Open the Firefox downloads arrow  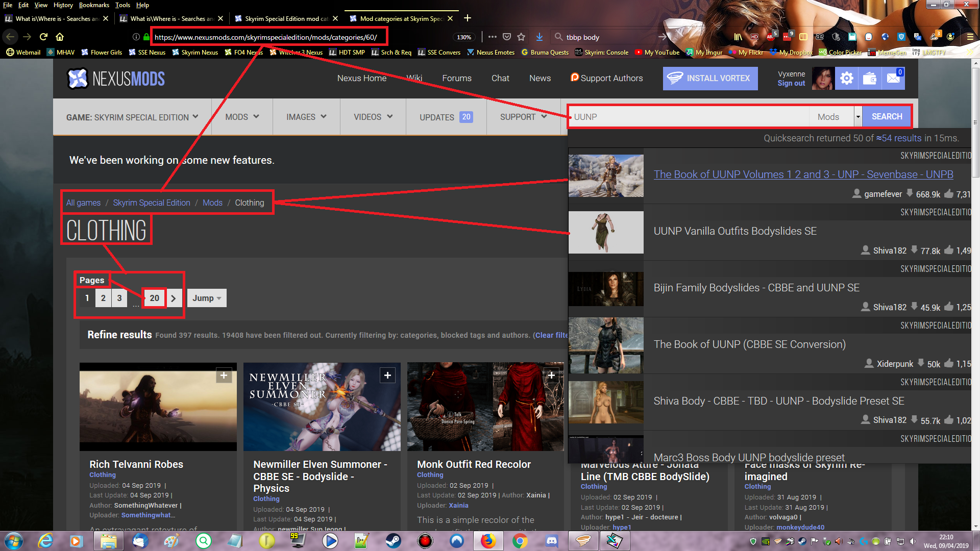coord(540,37)
